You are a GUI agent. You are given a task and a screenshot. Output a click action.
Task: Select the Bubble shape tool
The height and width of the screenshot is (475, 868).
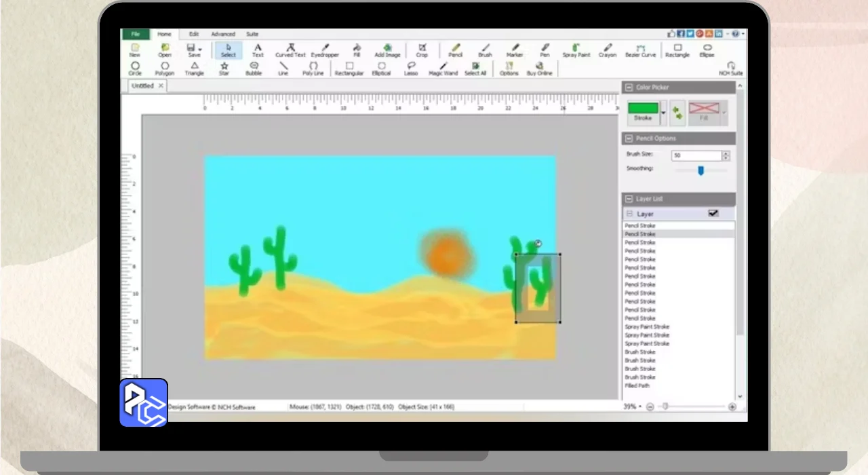pos(254,69)
